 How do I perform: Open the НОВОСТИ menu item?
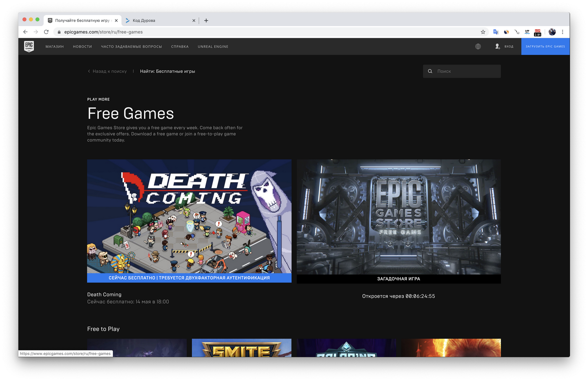click(x=82, y=47)
